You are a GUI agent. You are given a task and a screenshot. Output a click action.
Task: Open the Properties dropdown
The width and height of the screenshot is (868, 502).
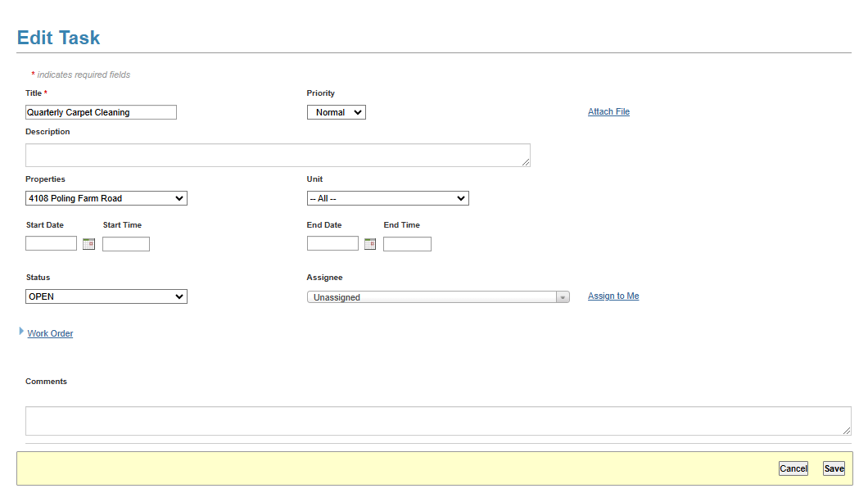[x=106, y=198]
